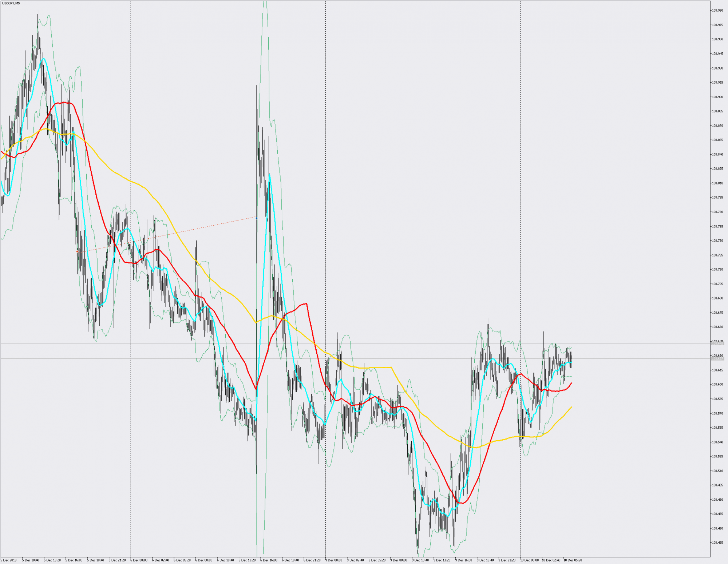Click the 108.480 price axis label
728x564 pixels.
point(717,500)
